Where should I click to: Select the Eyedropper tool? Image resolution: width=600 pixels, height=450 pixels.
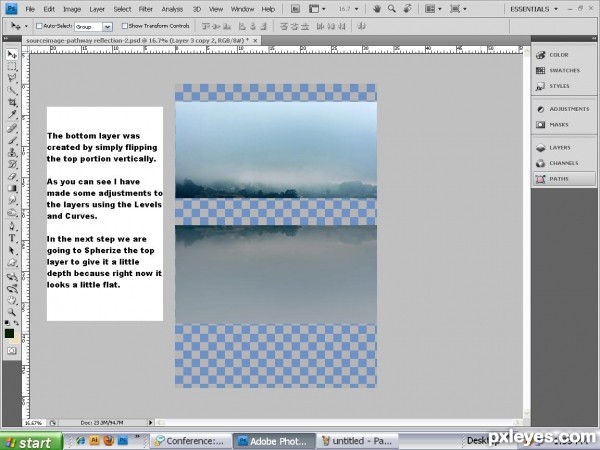coord(12,114)
